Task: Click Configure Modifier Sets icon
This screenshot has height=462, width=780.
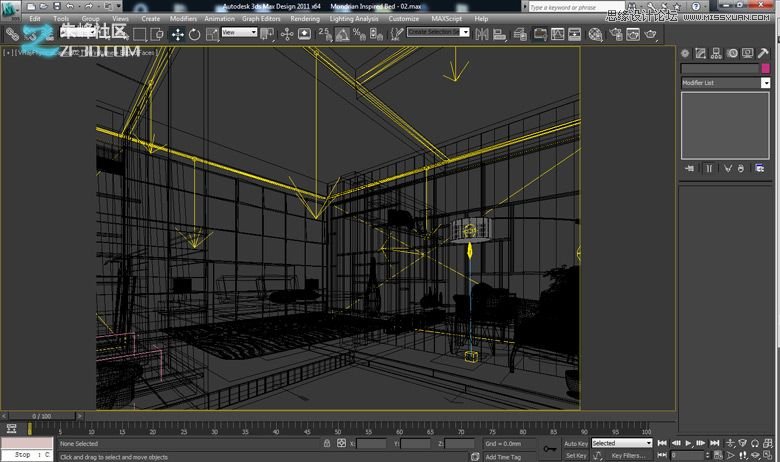Action: click(x=761, y=169)
